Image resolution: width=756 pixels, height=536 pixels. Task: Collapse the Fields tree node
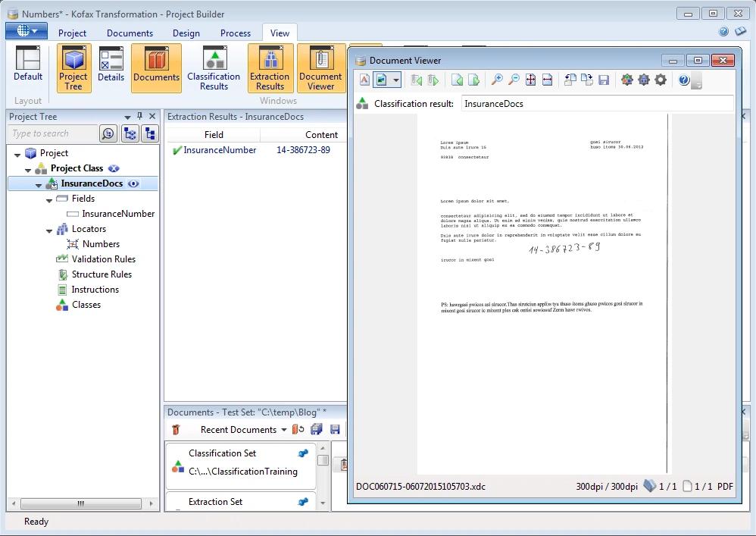[x=49, y=199]
